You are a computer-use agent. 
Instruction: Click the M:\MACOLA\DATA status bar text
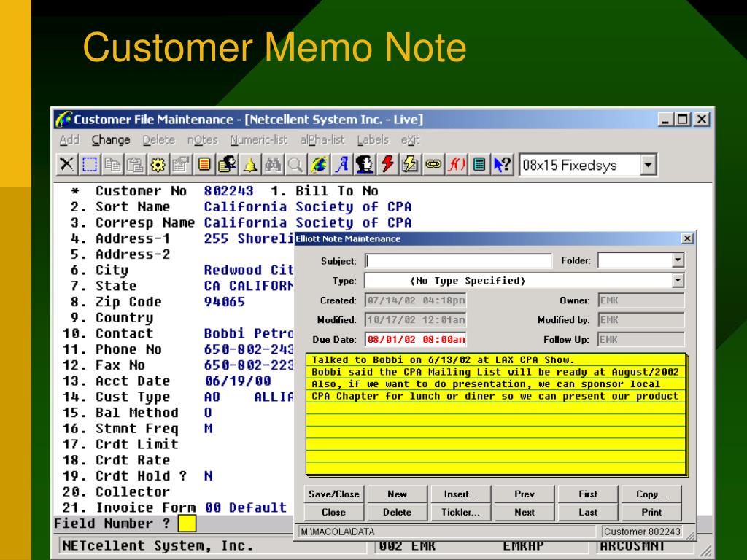pos(338,532)
